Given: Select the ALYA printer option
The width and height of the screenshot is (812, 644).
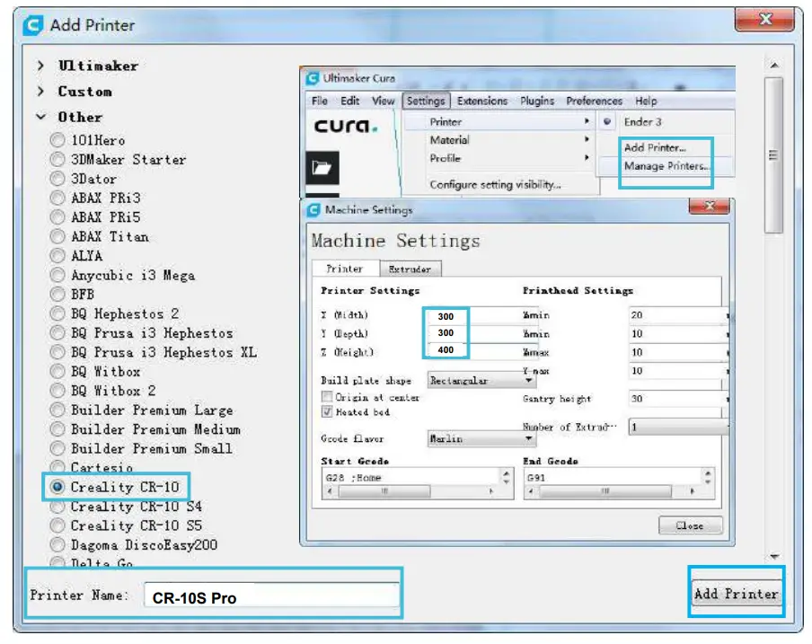Looking at the screenshot, I should click(57, 256).
